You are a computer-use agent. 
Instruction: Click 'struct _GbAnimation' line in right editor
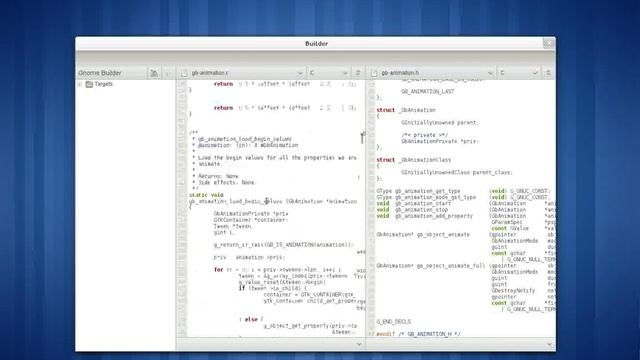coord(406,110)
